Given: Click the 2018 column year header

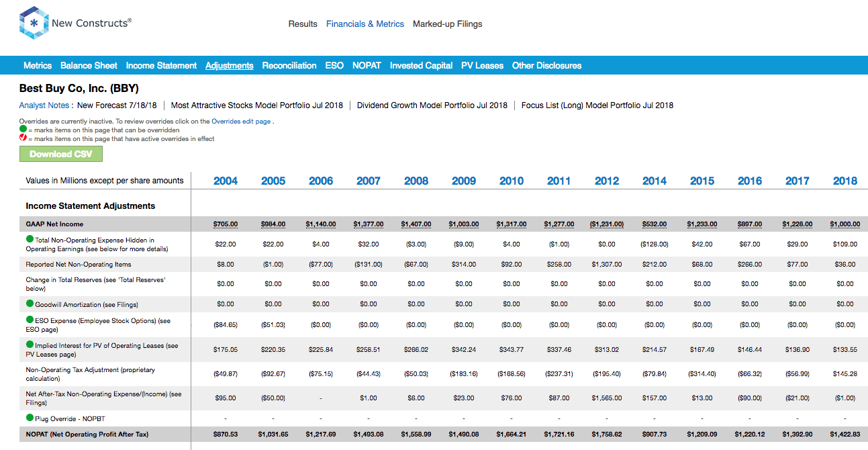Looking at the screenshot, I should [845, 181].
